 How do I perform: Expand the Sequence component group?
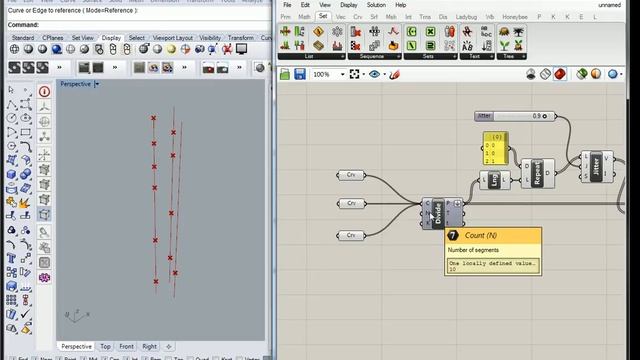398,56
